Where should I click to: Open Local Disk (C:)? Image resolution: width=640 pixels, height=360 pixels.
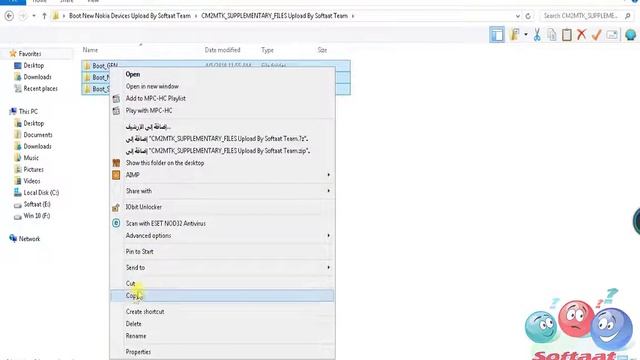(x=41, y=192)
